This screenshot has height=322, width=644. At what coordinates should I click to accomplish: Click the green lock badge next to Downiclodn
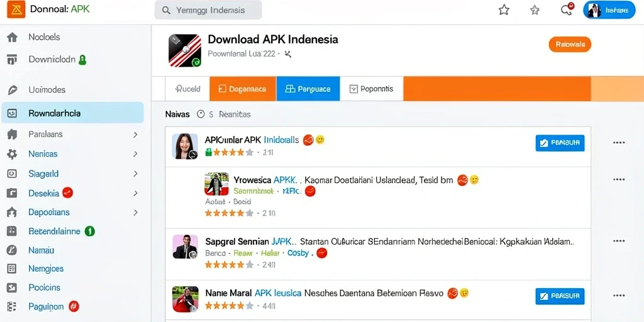coord(82,60)
